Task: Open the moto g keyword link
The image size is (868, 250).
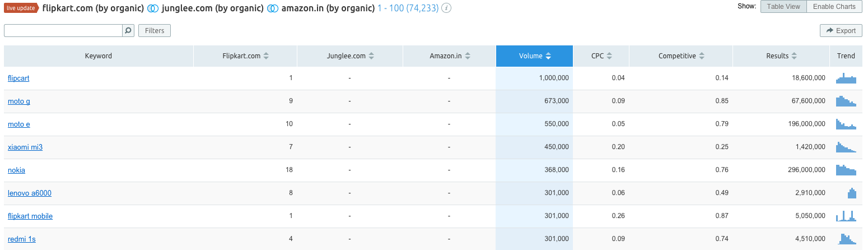Action: [x=19, y=101]
